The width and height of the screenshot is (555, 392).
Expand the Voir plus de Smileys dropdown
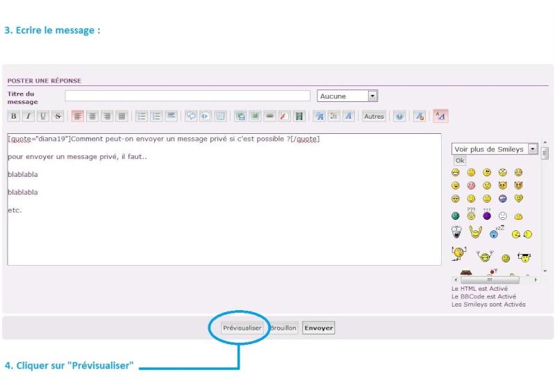pyautogui.click(x=495, y=148)
